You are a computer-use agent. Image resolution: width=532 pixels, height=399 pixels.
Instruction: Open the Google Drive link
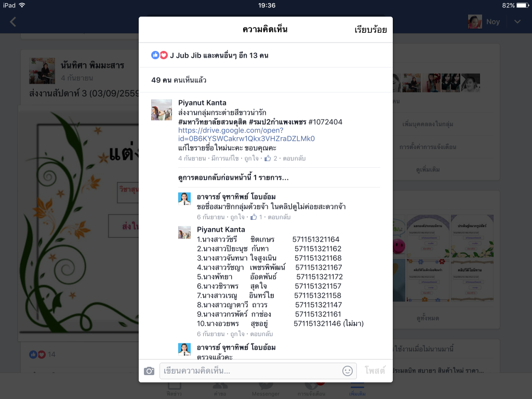click(x=246, y=135)
